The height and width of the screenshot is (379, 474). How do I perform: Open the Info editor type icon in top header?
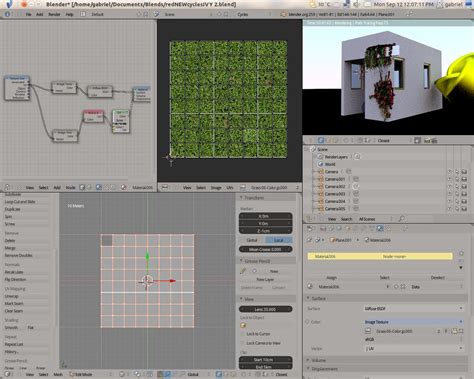7,14
